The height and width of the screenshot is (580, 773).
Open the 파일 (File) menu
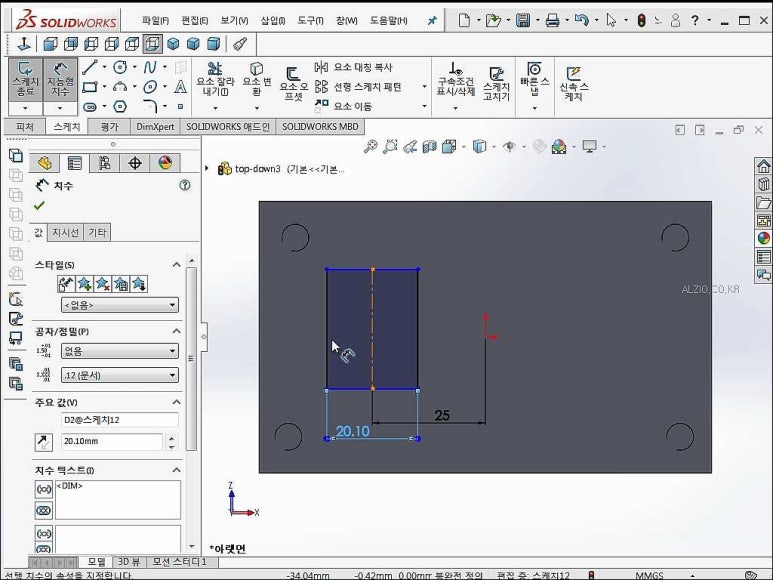155,20
